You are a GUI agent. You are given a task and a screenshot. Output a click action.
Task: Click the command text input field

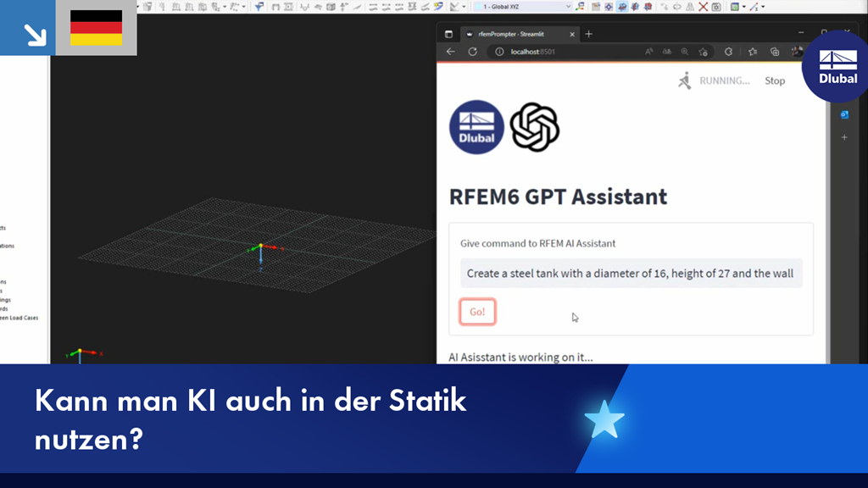tap(631, 274)
